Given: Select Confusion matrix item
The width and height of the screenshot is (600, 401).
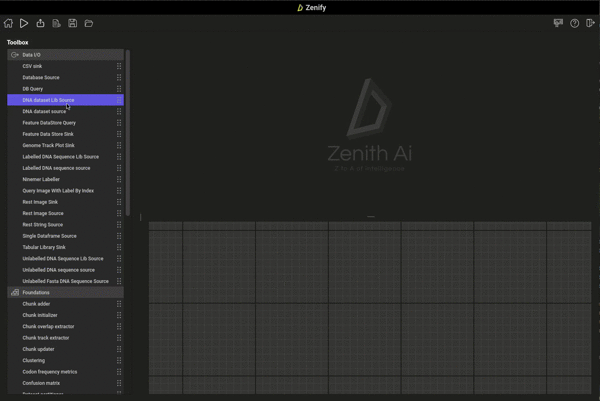Looking at the screenshot, I should coord(65,383).
